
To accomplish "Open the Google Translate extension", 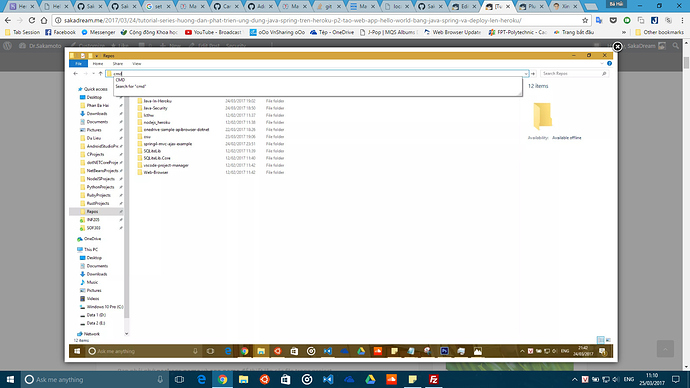I will [x=599, y=20].
